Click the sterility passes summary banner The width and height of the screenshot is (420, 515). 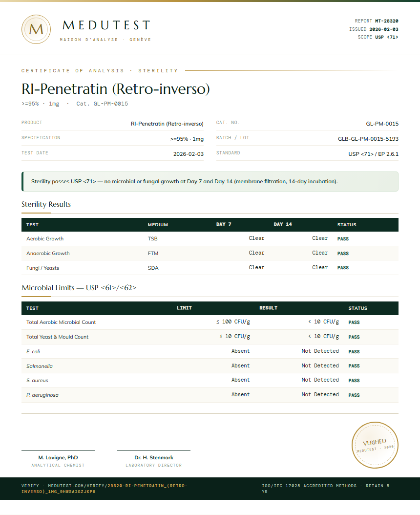click(x=210, y=181)
